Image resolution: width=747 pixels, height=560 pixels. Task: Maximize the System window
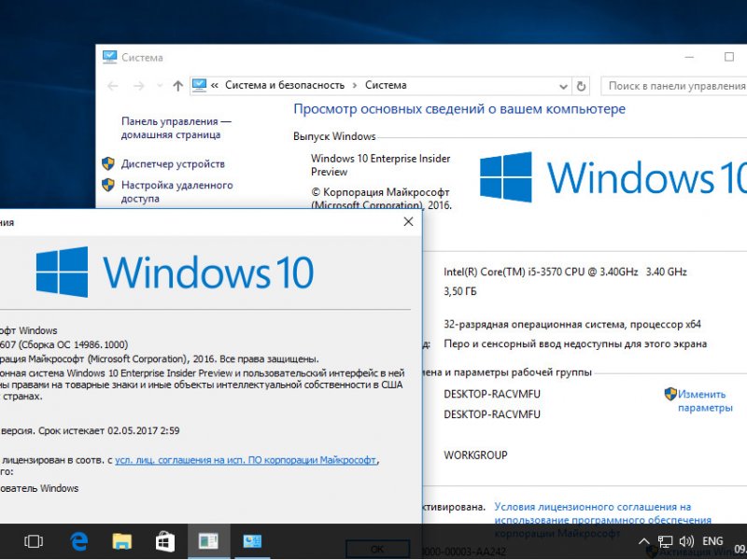click(729, 57)
